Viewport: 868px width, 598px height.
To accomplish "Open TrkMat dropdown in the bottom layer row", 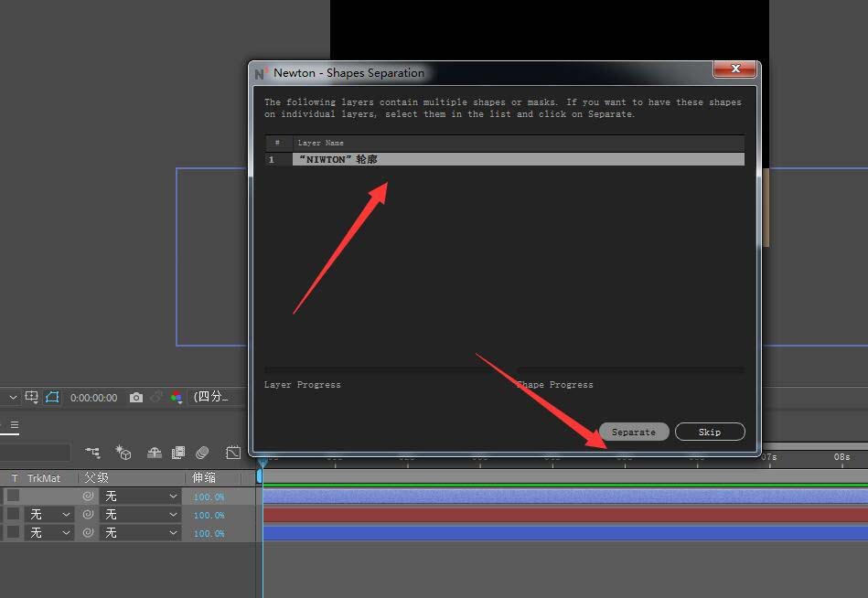I will coord(49,533).
